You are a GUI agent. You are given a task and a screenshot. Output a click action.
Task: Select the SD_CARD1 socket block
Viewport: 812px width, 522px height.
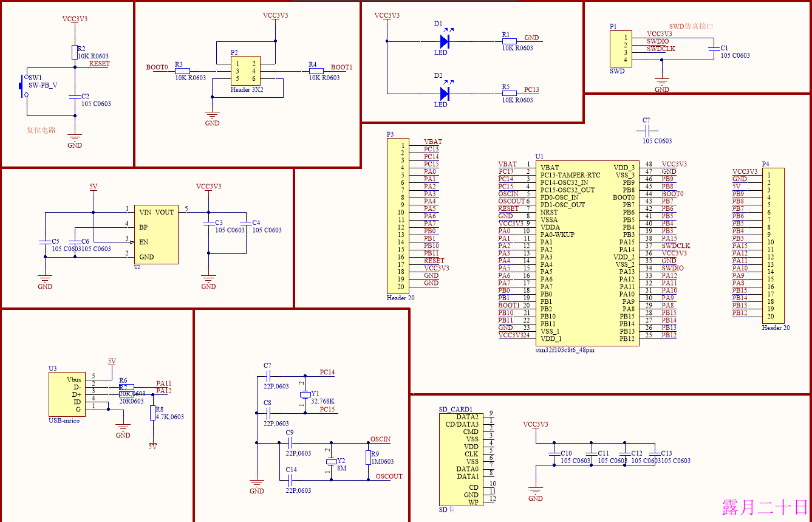pyautogui.click(x=462, y=459)
